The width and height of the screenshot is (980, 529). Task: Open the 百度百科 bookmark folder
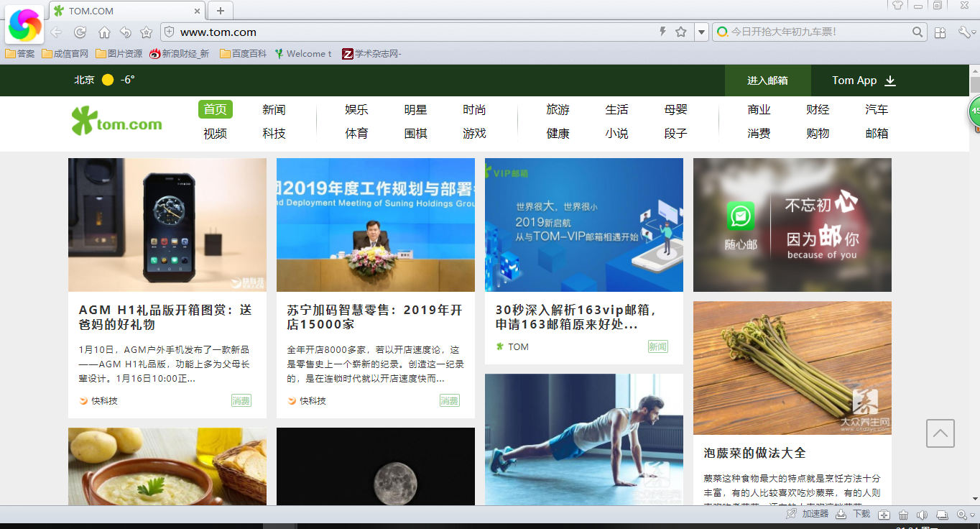point(243,53)
